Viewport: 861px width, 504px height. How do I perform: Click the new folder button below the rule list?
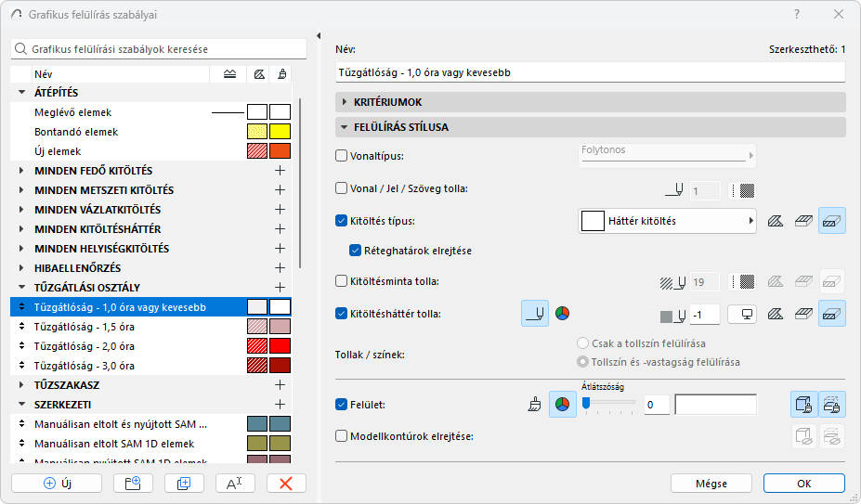point(133,484)
